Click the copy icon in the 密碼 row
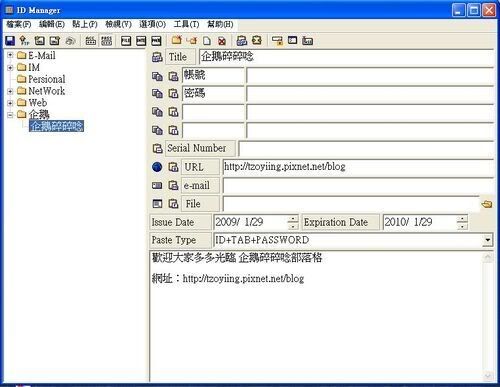The width and height of the screenshot is (500, 387). [x=157, y=94]
